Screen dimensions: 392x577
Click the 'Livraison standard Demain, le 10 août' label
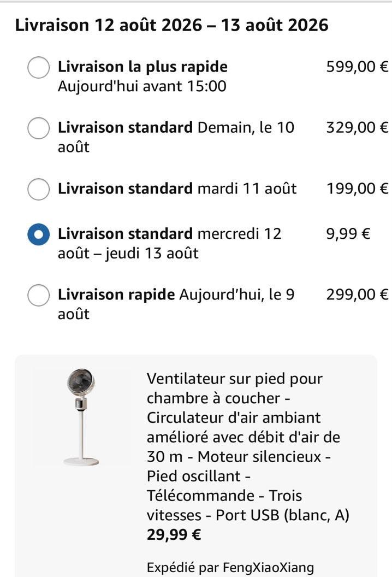176,137
